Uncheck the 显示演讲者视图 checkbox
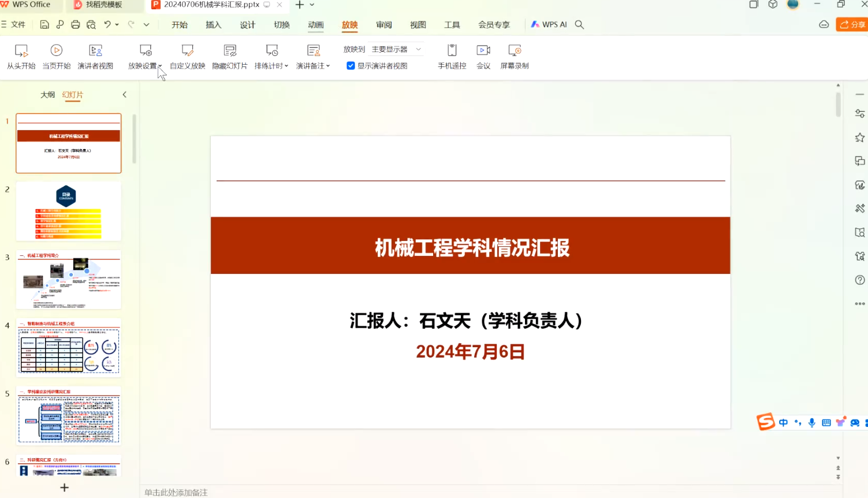868x498 pixels. coord(351,66)
